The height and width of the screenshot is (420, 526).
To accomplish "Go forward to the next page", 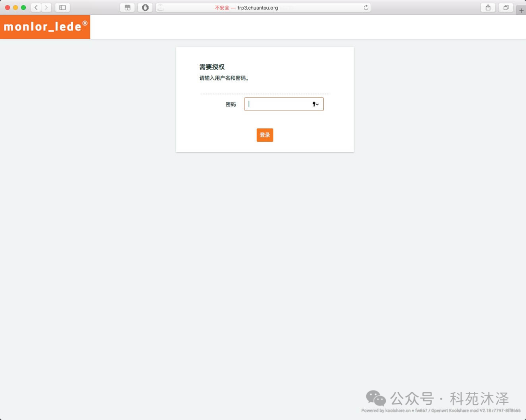I will click(x=46, y=8).
